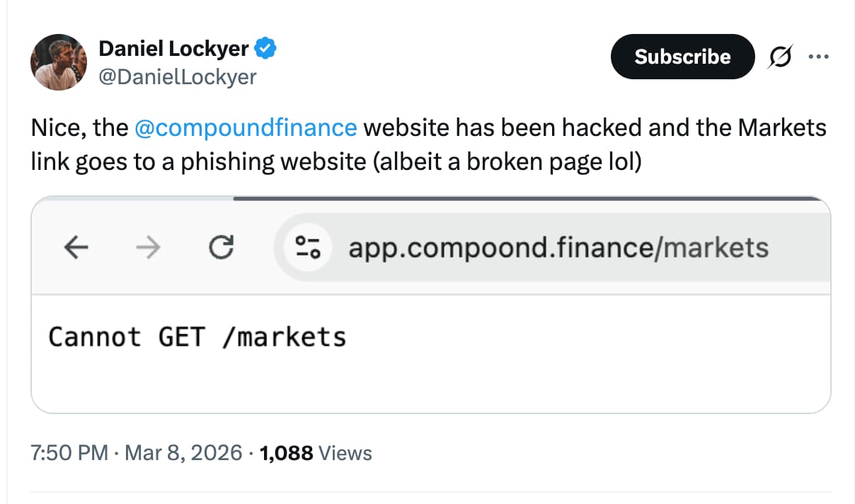Click the back arrow in the browser screenshot

77,248
